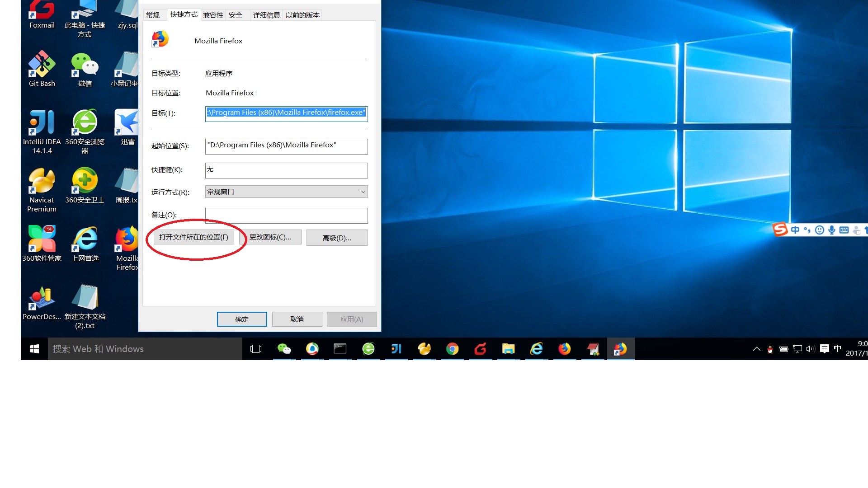Open Navicat from the taskbar

tap(424, 349)
